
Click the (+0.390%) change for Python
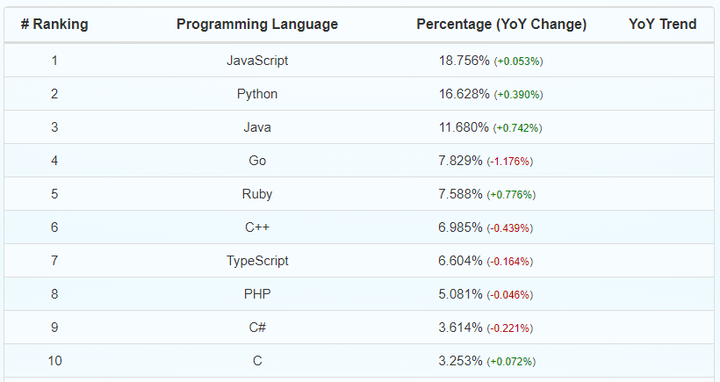click(518, 95)
